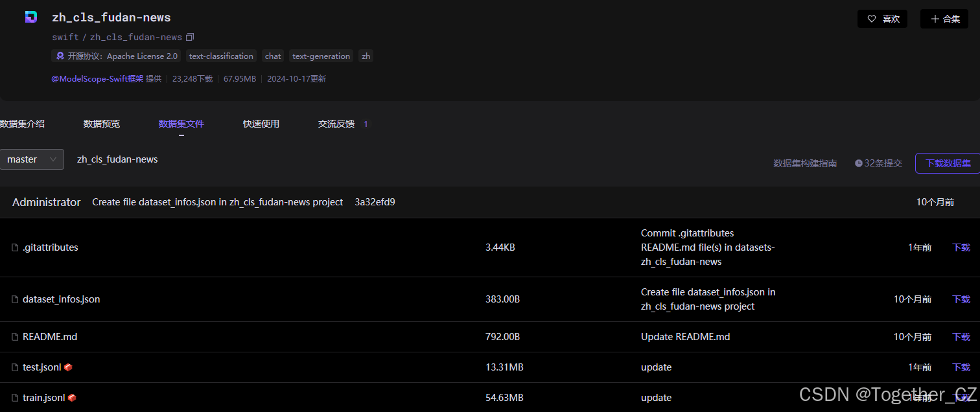The image size is (980, 412).
Task: Open the test.jsonl file name
Action: [42, 367]
